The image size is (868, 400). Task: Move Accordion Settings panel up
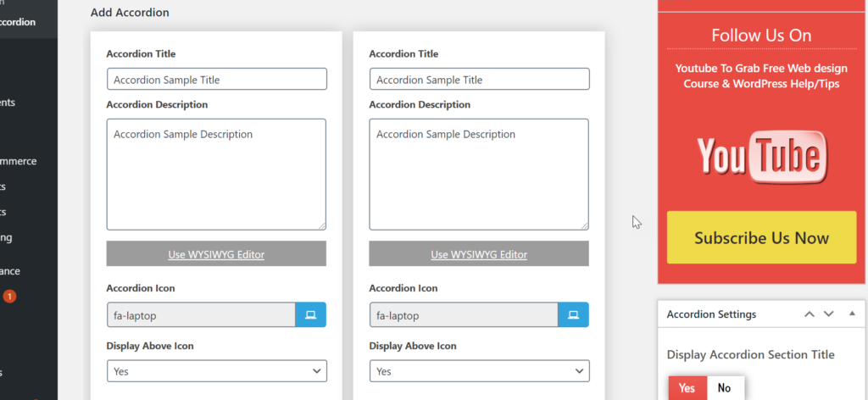coord(810,314)
